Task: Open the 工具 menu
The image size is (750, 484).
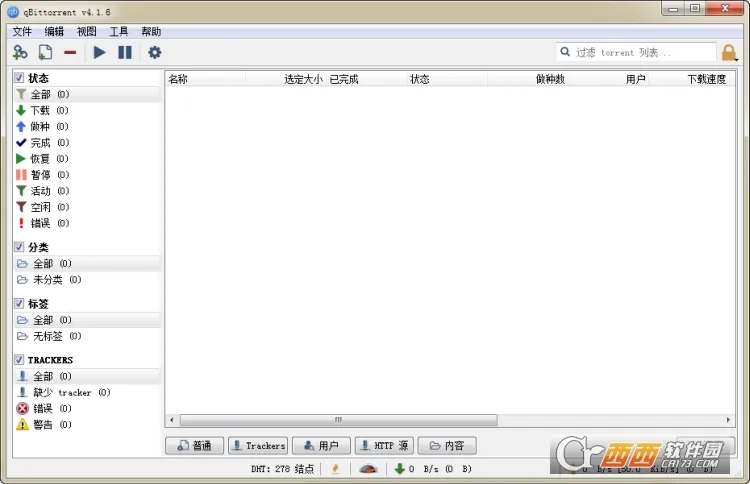Action: click(x=118, y=31)
